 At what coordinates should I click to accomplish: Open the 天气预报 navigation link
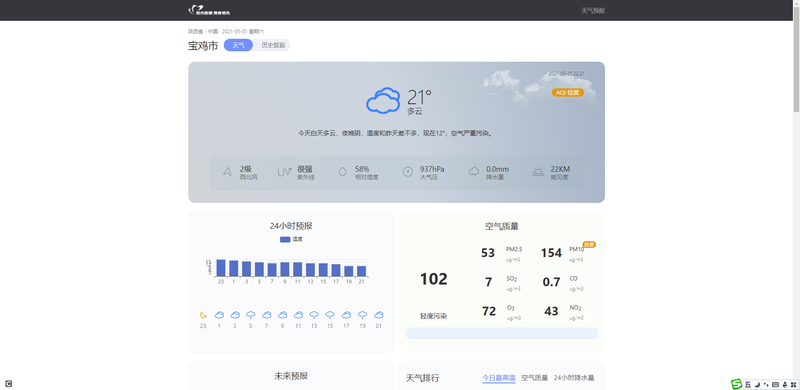pyautogui.click(x=593, y=11)
